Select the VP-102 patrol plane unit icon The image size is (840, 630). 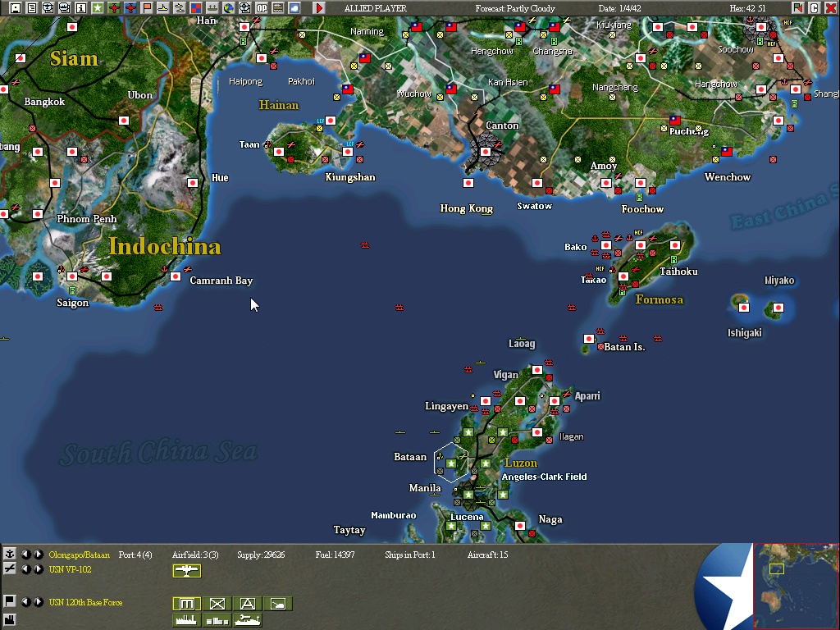187,571
